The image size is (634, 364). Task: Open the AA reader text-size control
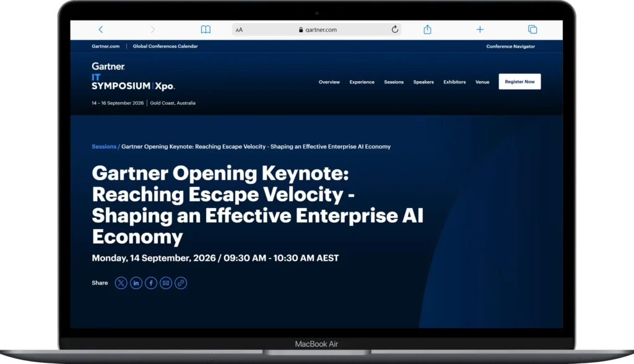coord(240,30)
